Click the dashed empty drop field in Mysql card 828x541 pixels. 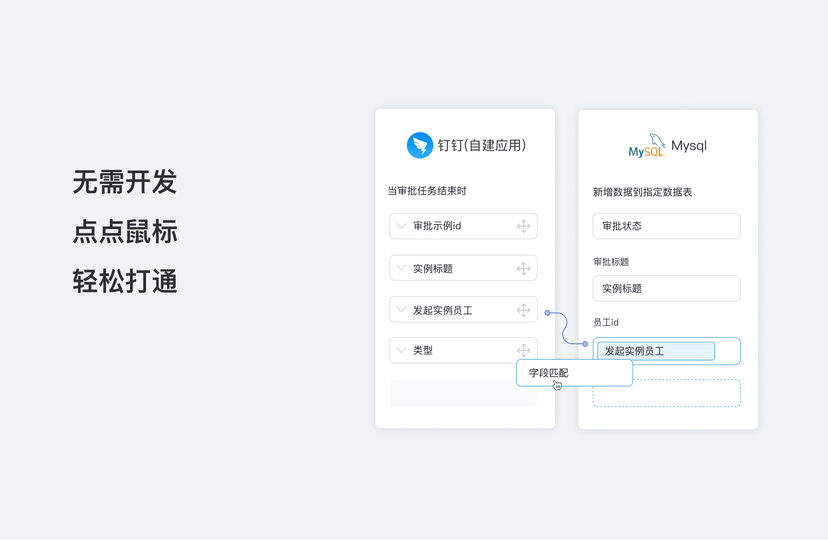666,393
